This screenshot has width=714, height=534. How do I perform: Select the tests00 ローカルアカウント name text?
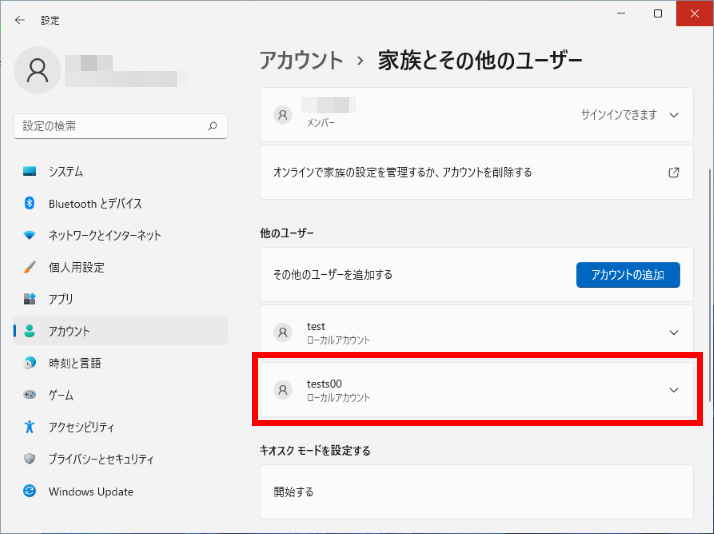coord(324,384)
